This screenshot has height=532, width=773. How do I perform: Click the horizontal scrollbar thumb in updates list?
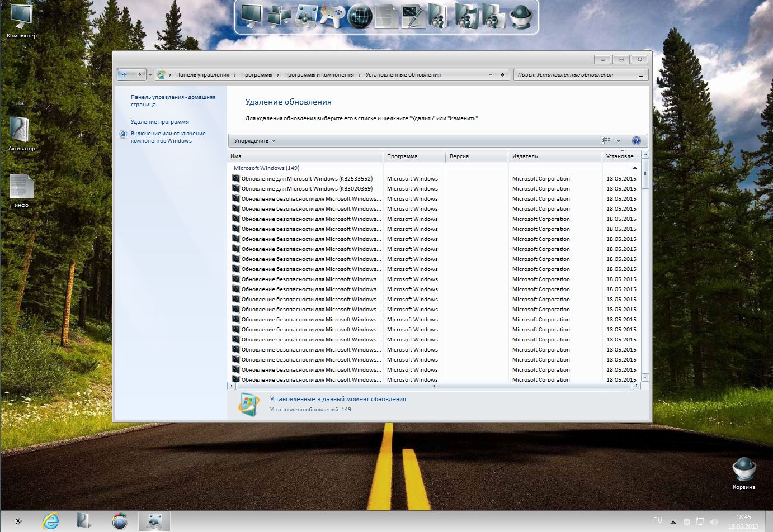(433, 386)
